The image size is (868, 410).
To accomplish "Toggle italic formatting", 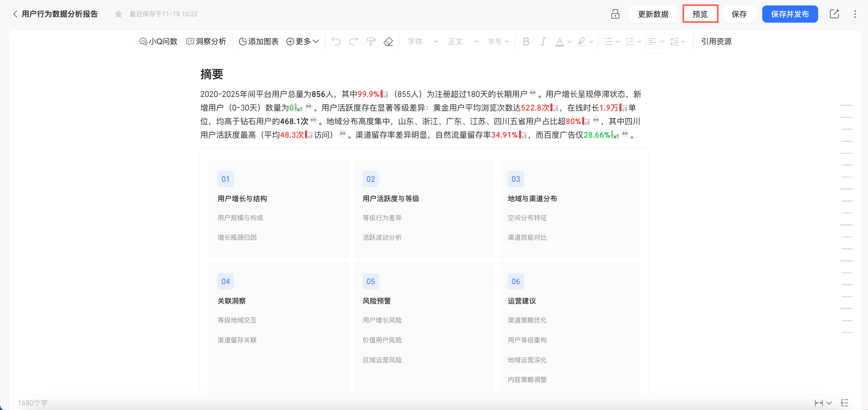I will tap(543, 41).
